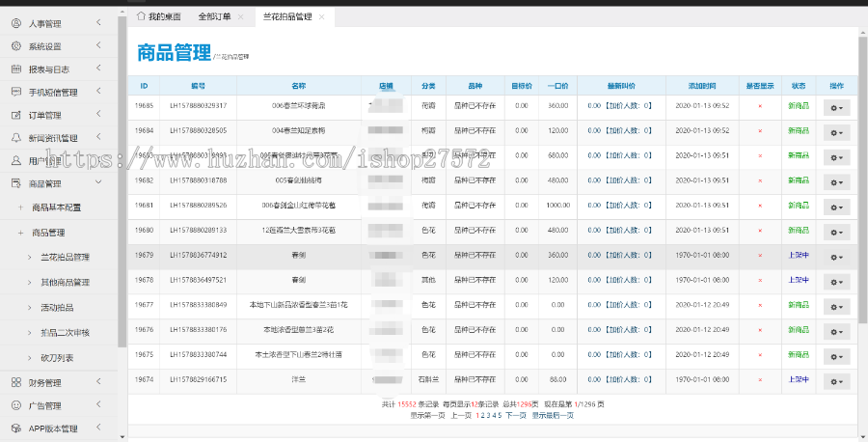Toggle display red X for row 19682
This screenshot has width=868, height=442.
(x=760, y=180)
